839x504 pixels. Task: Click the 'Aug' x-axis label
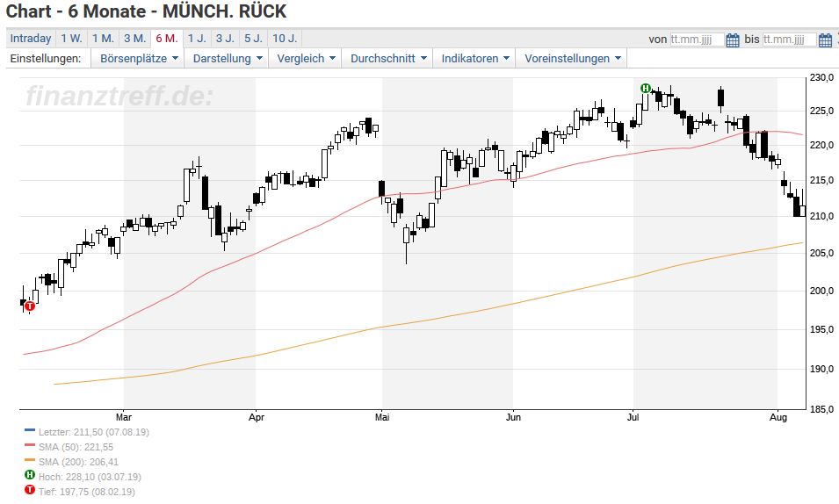[778, 418]
